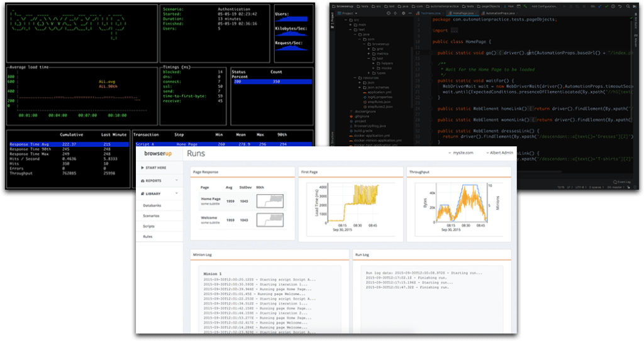Viewport: 644px width, 341px height.
Task: Select Response Time Avg row in terminal
Action: 69,144
